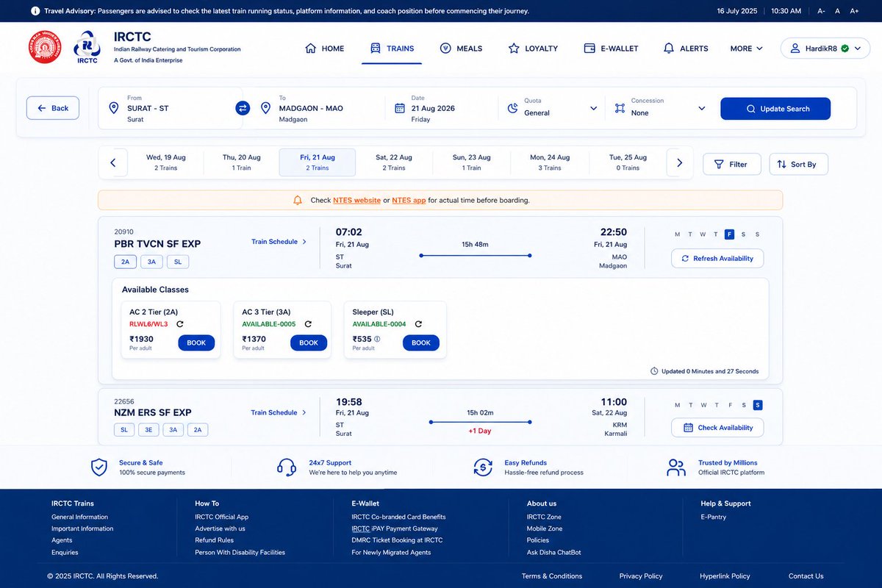Click info icon next to ₹535 fare
Viewport: 882px width, 588px height.
coord(377,339)
